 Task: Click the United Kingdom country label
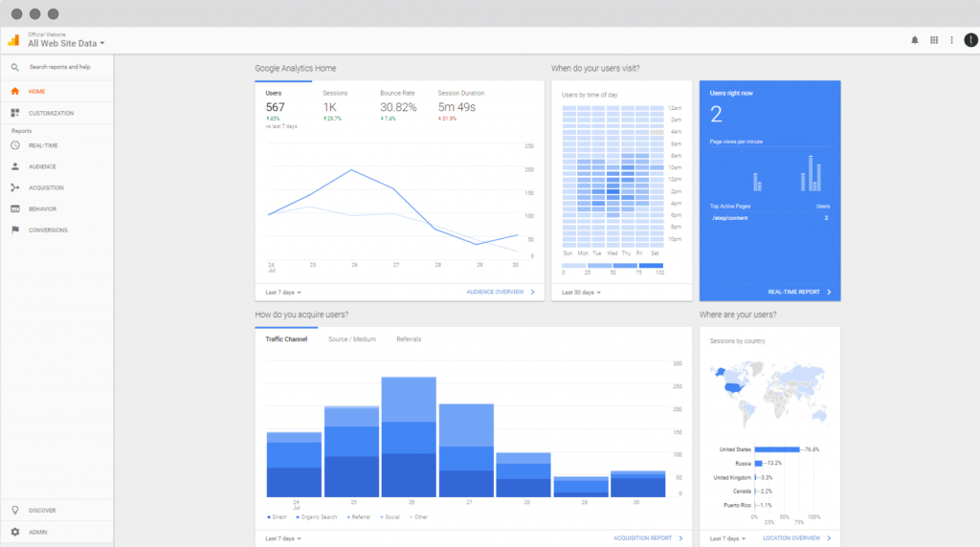tap(732, 478)
